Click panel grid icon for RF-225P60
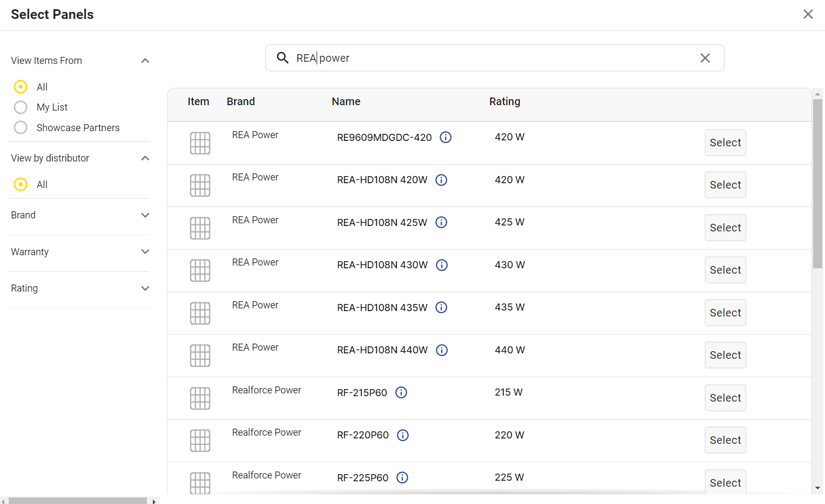The width and height of the screenshot is (825, 504). point(200,483)
